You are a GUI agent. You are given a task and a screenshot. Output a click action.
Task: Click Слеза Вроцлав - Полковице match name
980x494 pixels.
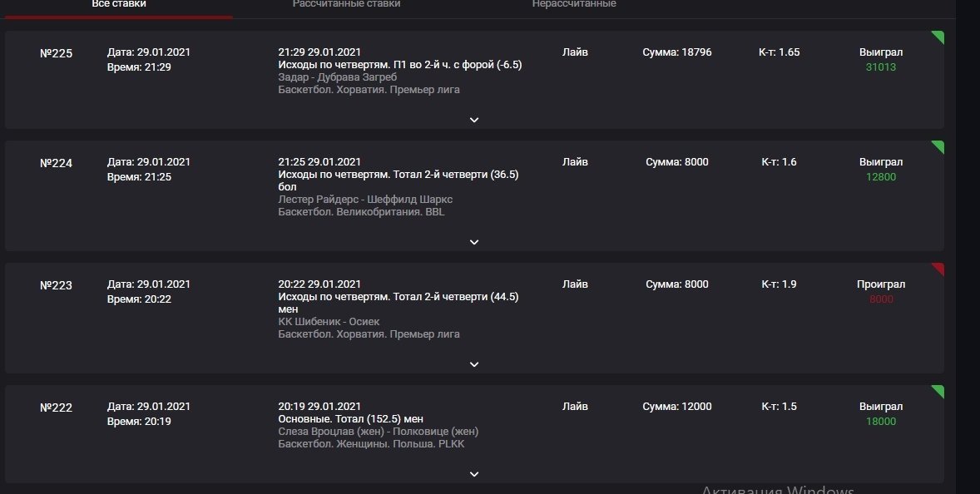[378, 432]
